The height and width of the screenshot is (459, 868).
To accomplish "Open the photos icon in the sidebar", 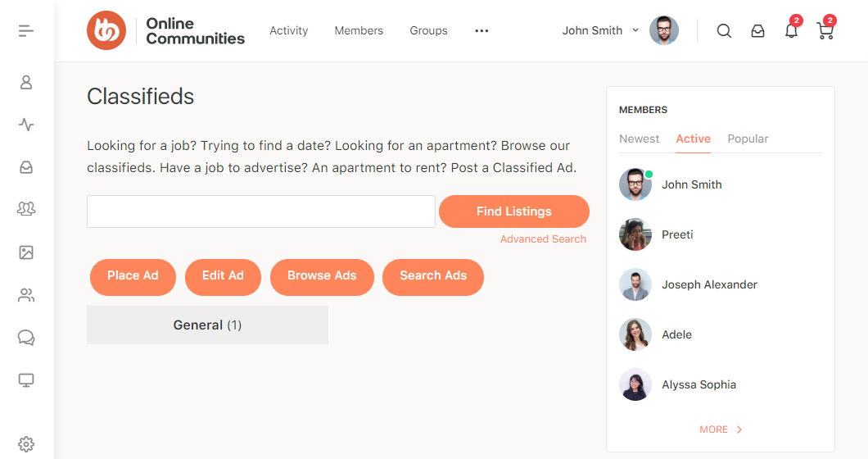I will (x=26, y=252).
